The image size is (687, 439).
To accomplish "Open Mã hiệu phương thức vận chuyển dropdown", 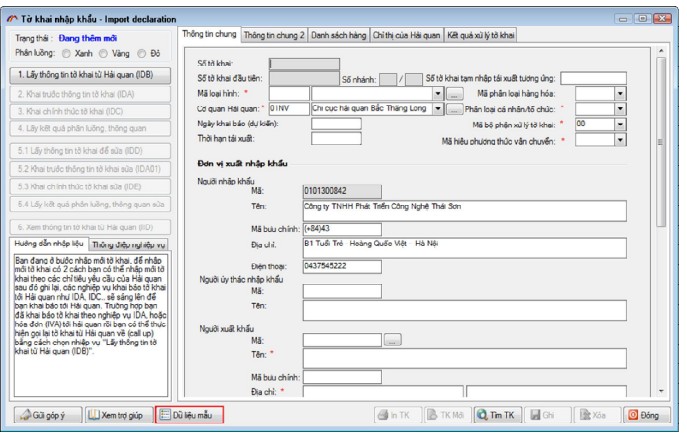I will pos(620,140).
